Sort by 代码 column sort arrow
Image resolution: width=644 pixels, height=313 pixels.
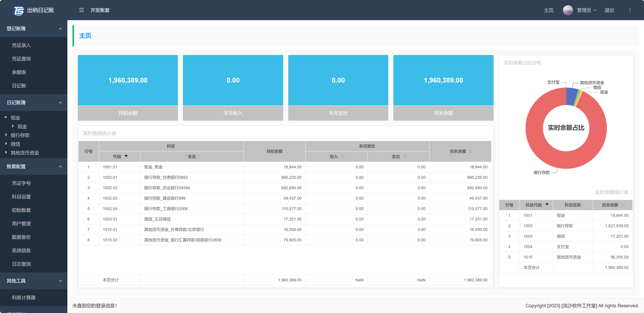point(126,156)
